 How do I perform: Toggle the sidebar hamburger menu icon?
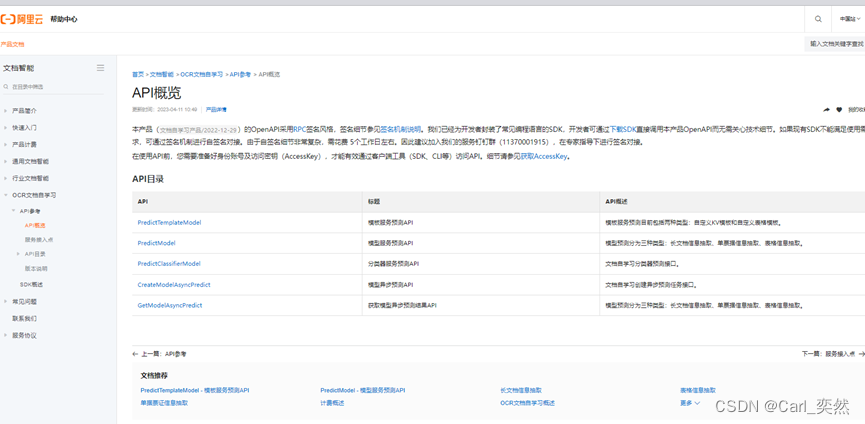100,68
